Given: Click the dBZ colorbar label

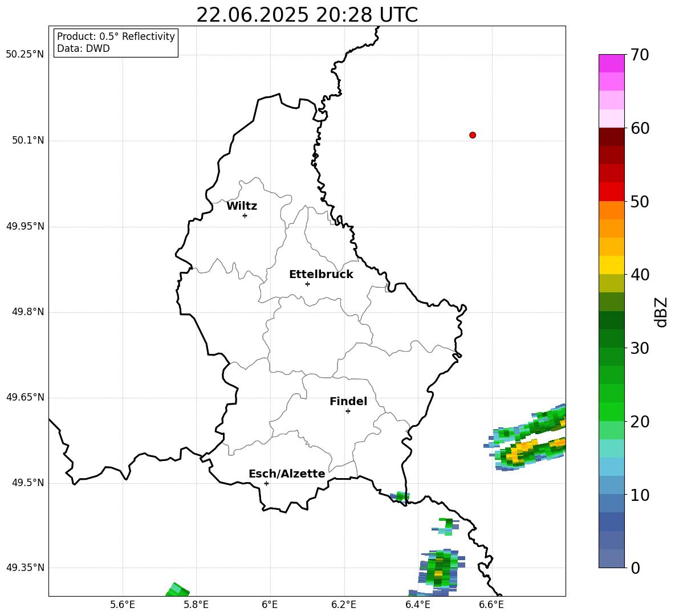Looking at the screenshot, I should 661,312.
